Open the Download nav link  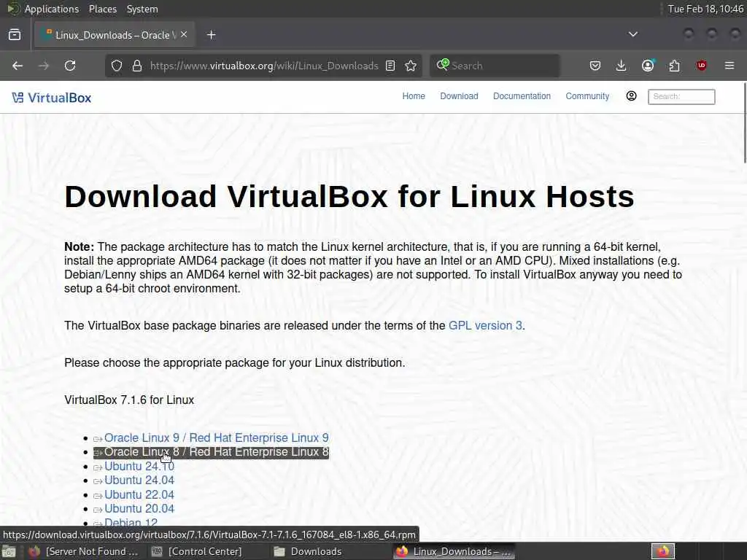click(459, 96)
